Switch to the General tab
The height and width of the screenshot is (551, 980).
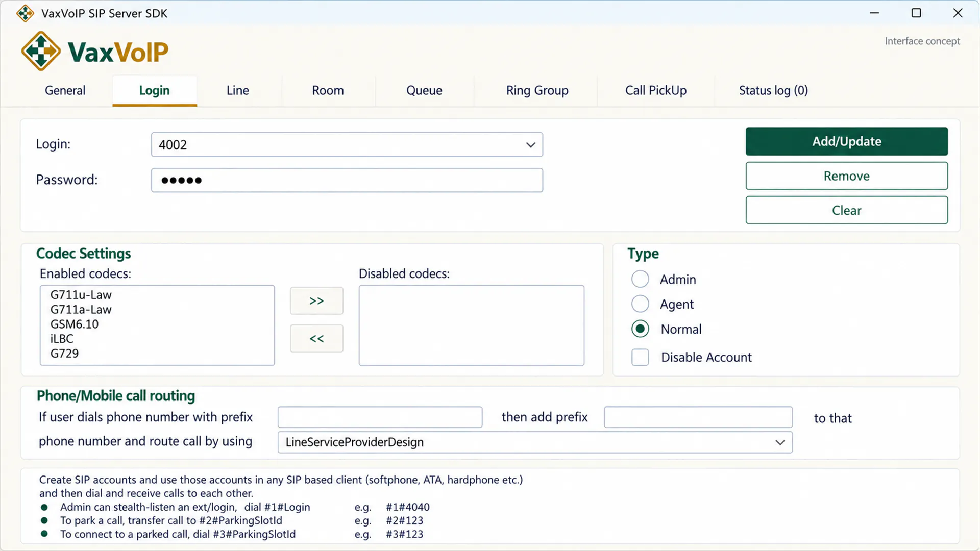point(65,90)
